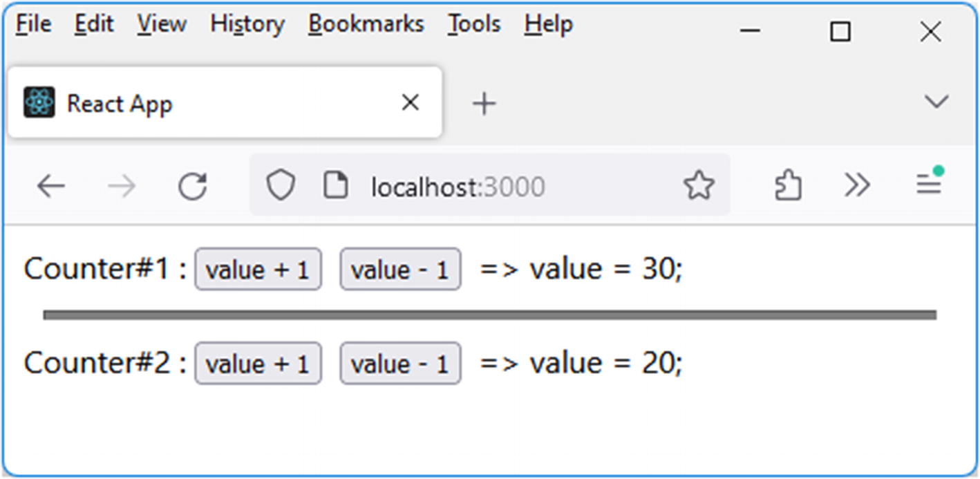Decrement Counter#1 with value - 1
980x479 pixels.
pyautogui.click(x=399, y=270)
